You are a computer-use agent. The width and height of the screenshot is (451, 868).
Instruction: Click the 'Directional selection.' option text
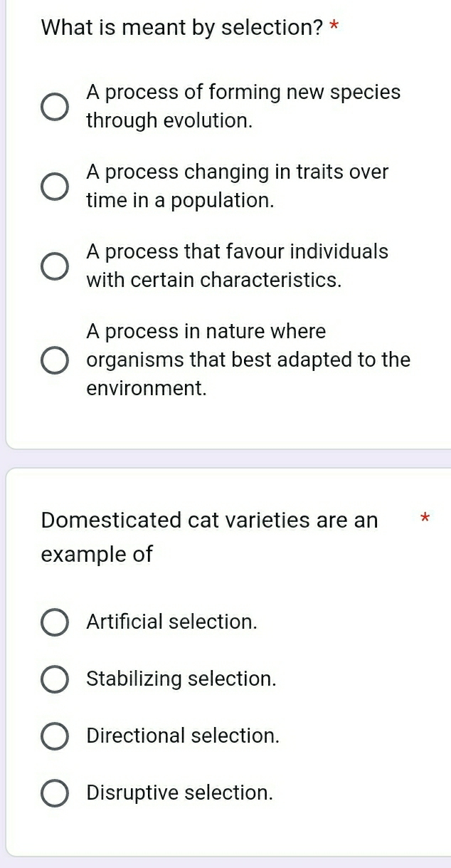coord(183,736)
